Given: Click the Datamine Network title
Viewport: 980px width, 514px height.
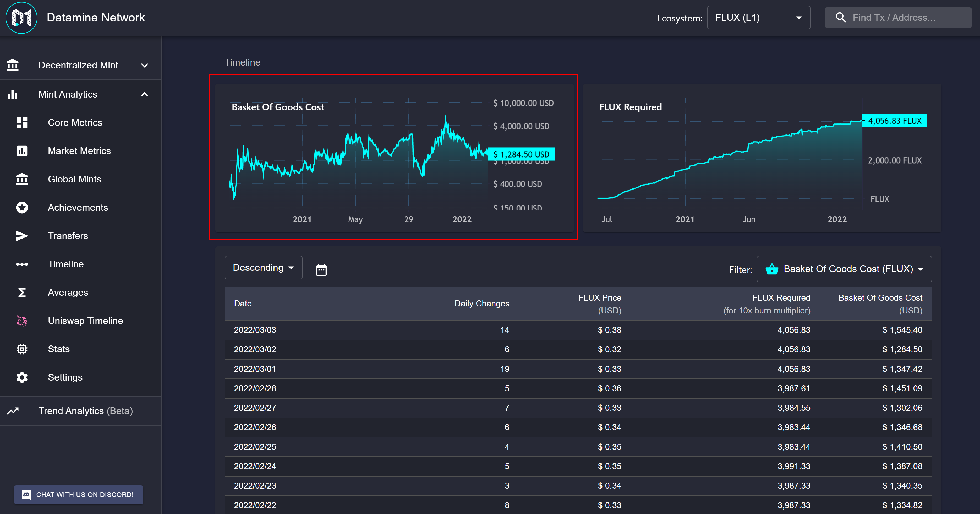Looking at the screenshot, I should pyautogui.click(x=96, y=18).
